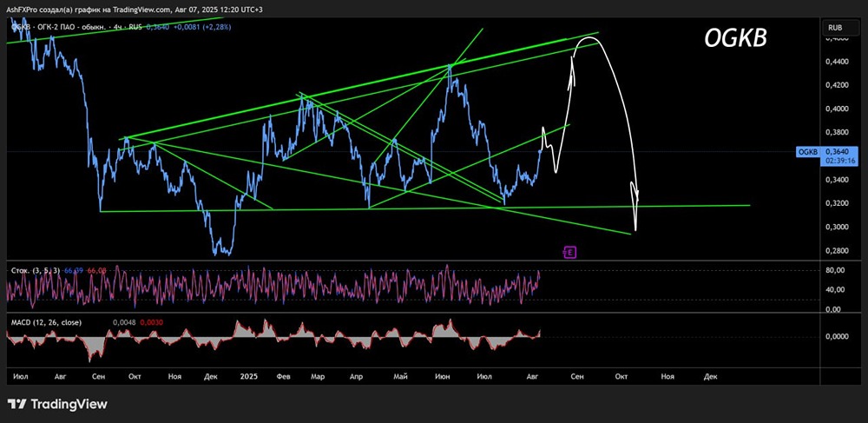This screenshot has width=868, height=423.
Task: Click the 0,3800 price axis label
Action: (837, 132)
